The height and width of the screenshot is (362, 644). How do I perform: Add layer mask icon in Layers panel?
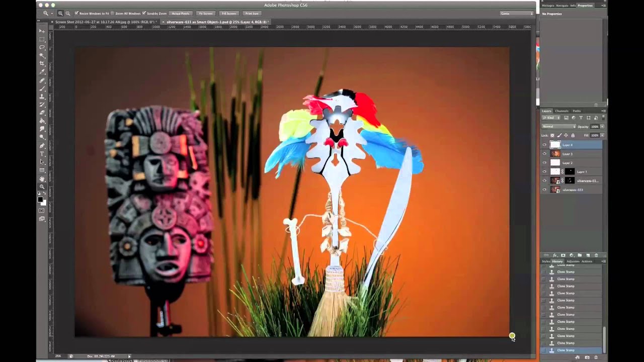click(x=563, y=255)
